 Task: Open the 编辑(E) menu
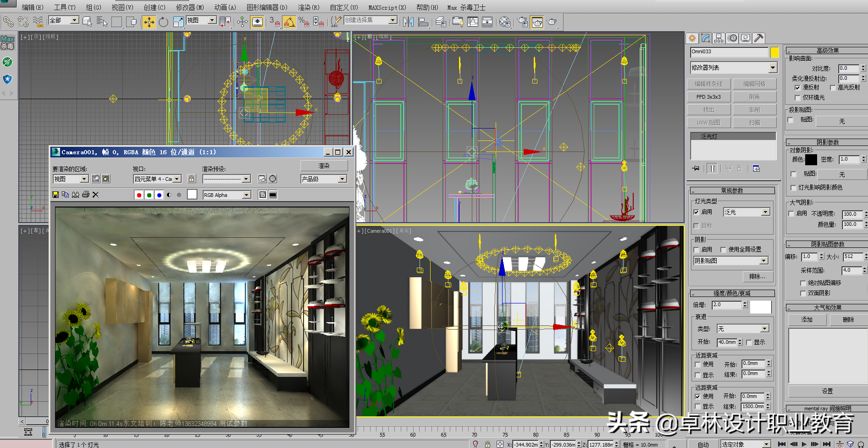[33, 7]
